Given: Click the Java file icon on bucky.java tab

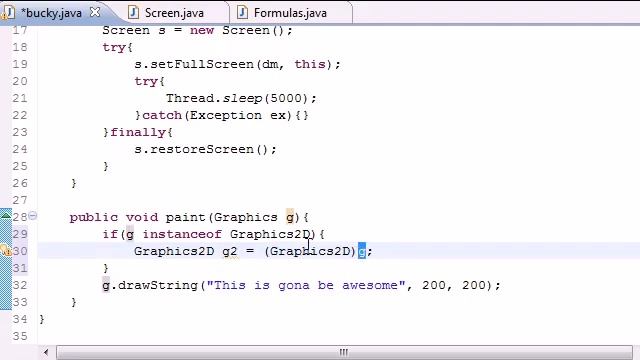Looking at the screenshot, I should point(8,13).
